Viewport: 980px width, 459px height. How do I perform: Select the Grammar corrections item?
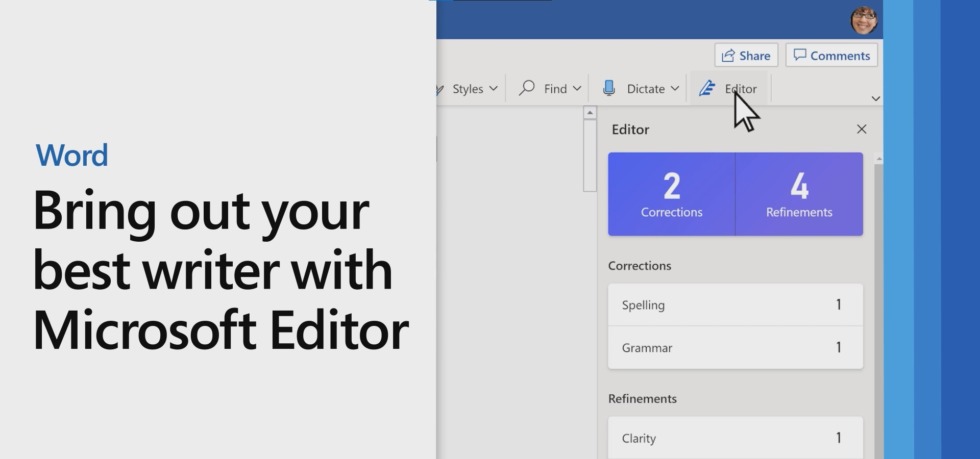(x=736, y=348)
